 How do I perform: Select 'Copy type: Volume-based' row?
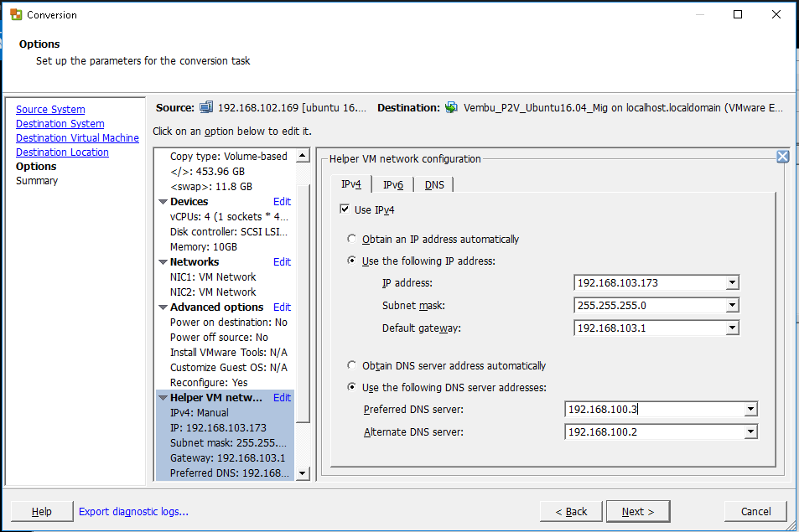coord(229,157)
